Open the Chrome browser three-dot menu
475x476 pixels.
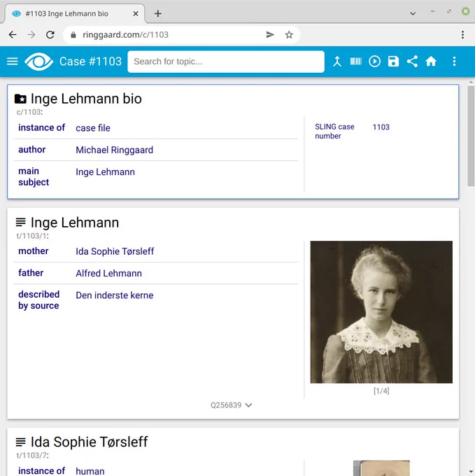point(462,34)
